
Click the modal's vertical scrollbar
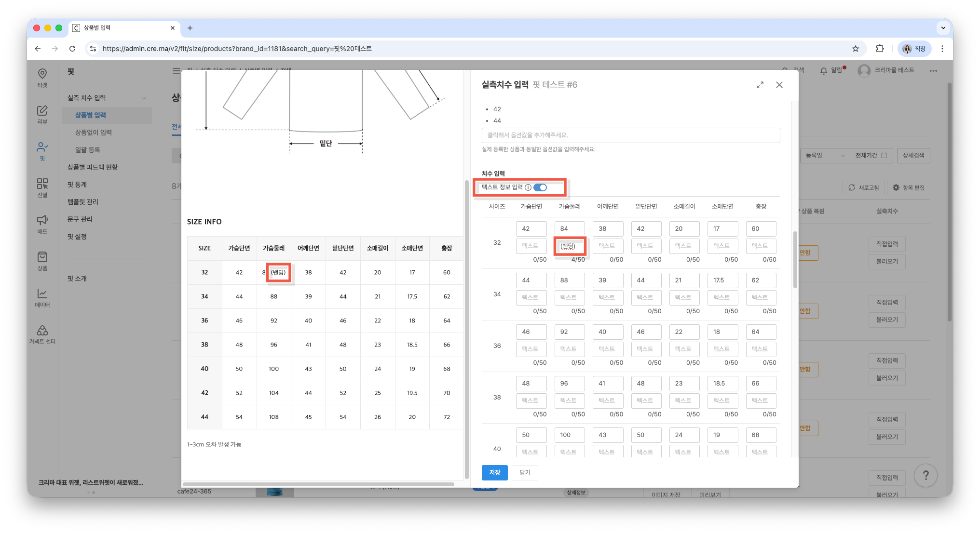click(x=795, y=260)
